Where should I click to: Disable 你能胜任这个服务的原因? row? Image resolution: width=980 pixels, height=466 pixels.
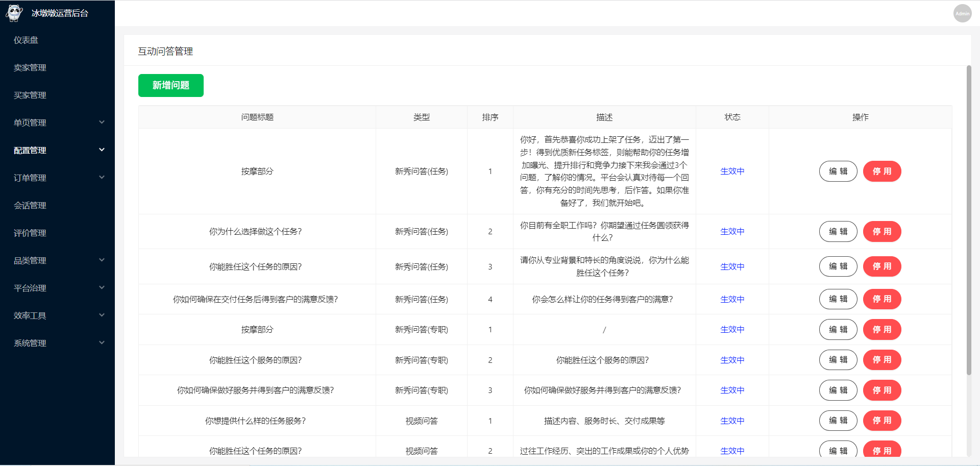pos(882,360)
